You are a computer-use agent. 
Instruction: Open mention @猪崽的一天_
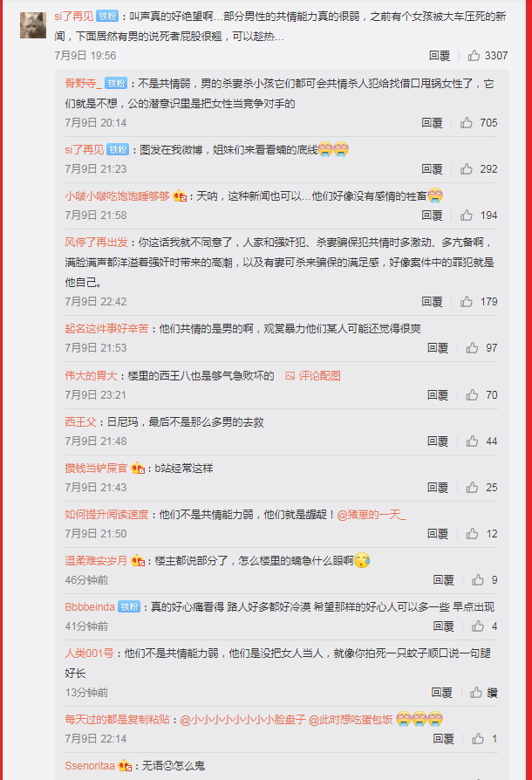pos(372,515)
